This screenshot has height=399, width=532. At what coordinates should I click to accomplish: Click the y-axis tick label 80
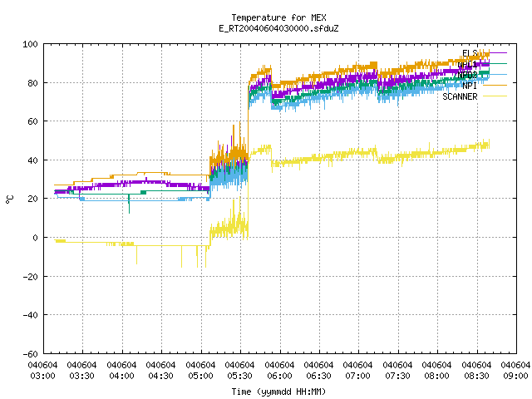pos(33,83)
